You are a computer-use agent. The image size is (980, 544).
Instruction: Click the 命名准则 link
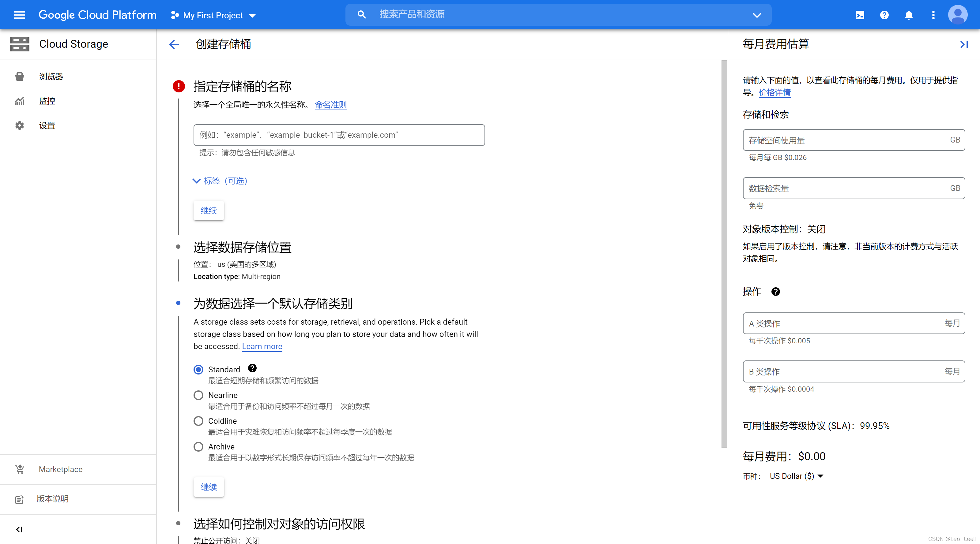pyautogui.click(x=330, y=105)
